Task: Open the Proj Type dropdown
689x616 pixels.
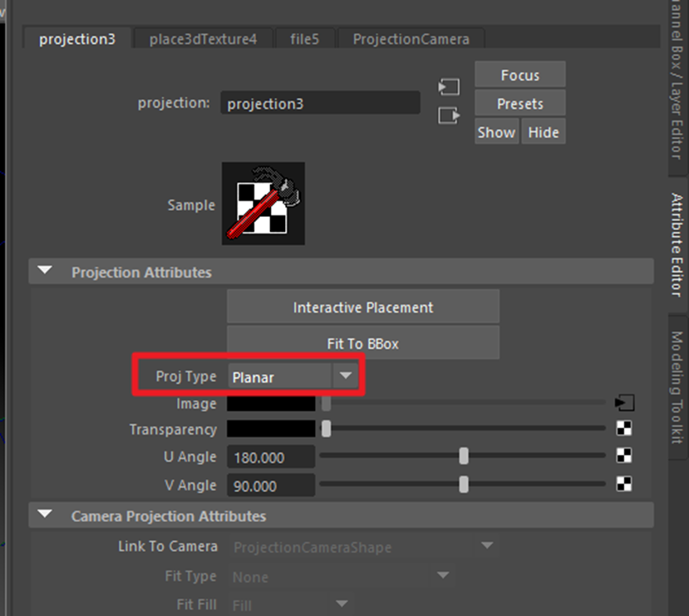Action: (293, 377)
